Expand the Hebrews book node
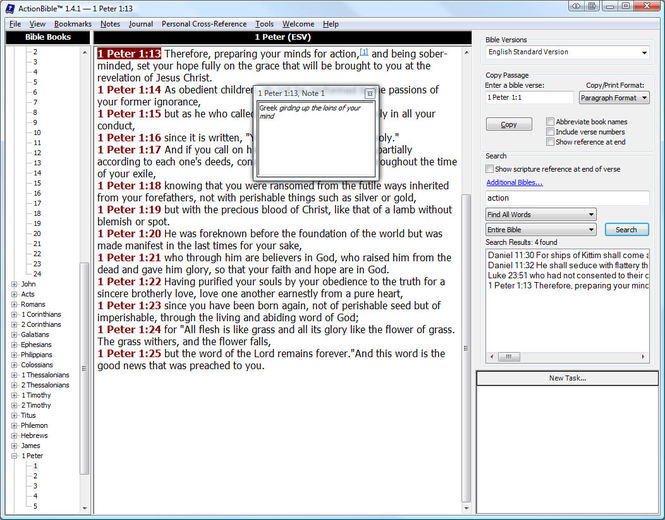The image size is (665, 520). coord(14,436)
